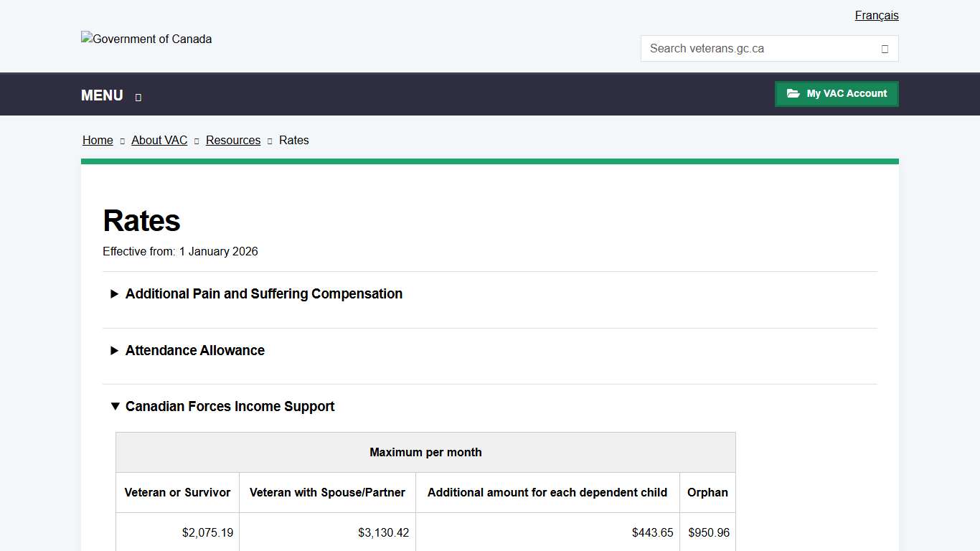This screenshot has width=980, height=551.
Task: Collapse the Canadian Forces Income Support section
Action: [230, 407]
